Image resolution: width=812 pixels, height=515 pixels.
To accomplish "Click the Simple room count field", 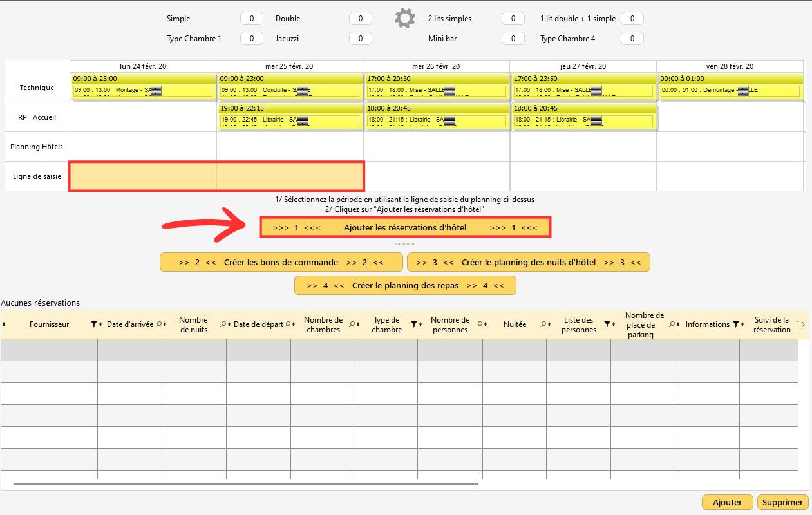I will coord(251,19).
